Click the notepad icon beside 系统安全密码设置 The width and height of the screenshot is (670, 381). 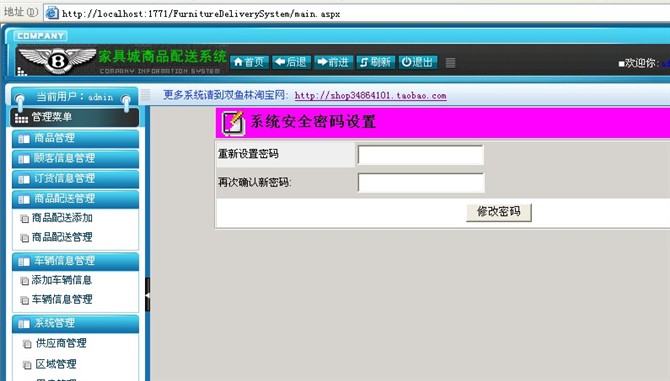[233, 123]
